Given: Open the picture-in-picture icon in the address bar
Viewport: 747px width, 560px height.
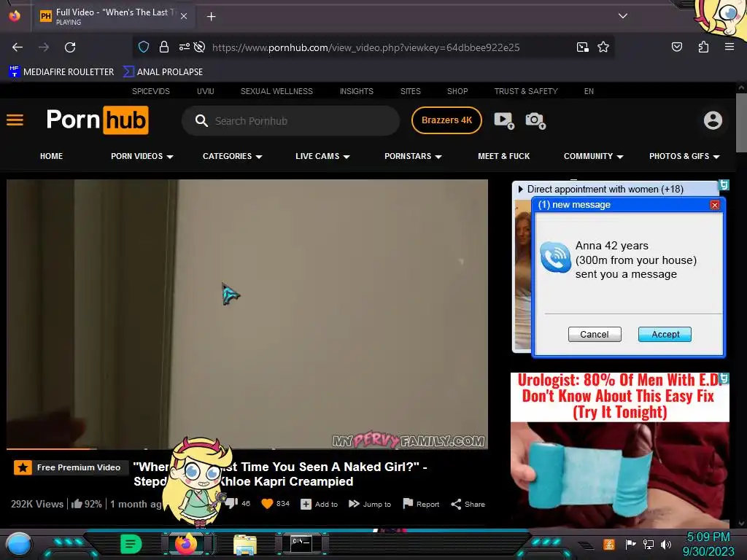Looking at the screenshot, I should (583, 47).
